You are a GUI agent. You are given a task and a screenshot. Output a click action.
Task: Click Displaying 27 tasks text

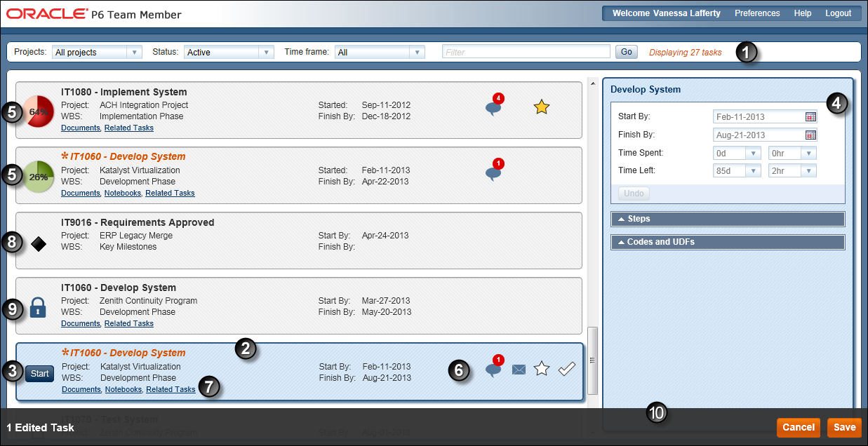685,52
